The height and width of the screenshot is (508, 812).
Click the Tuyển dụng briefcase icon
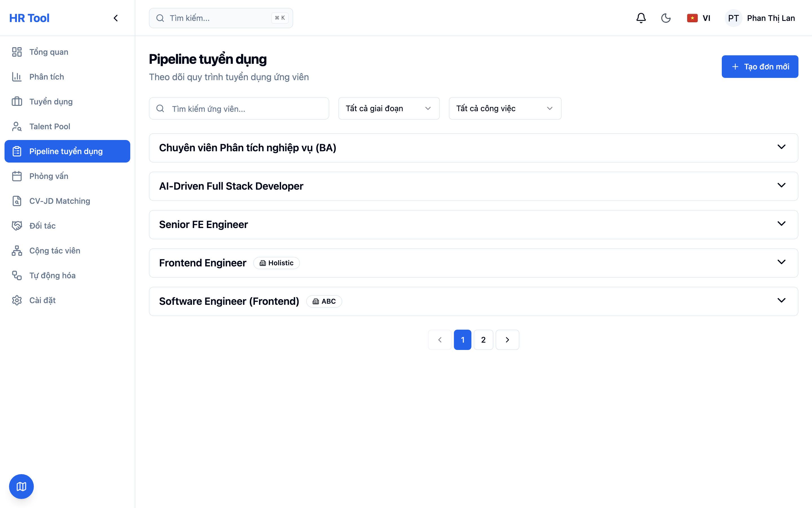click(17, 102)
